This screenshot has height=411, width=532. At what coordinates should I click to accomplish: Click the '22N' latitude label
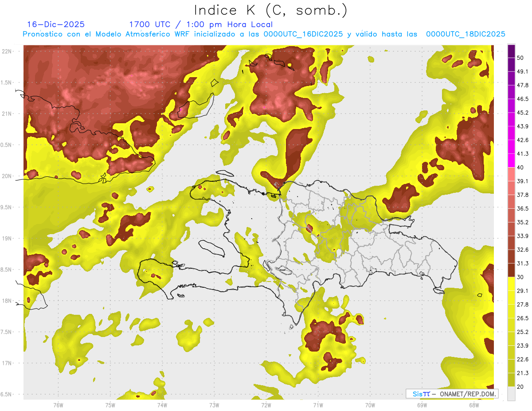click(x=7, y=51)
